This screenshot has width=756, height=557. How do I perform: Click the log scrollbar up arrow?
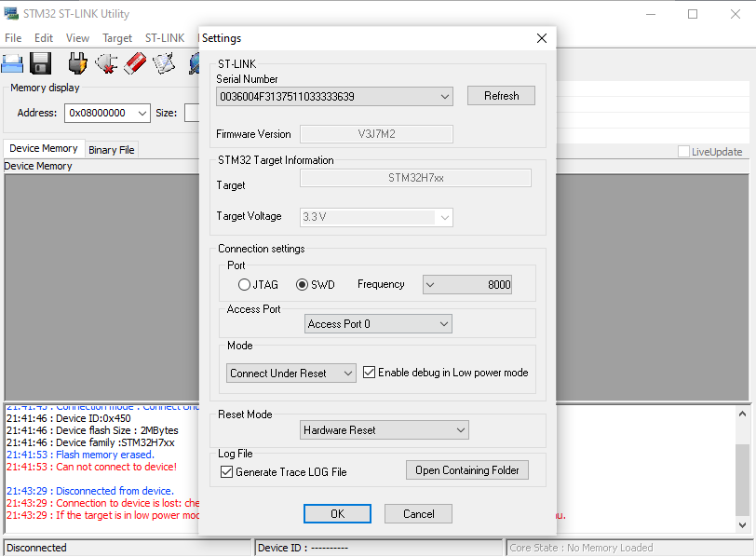coord(743,414)
